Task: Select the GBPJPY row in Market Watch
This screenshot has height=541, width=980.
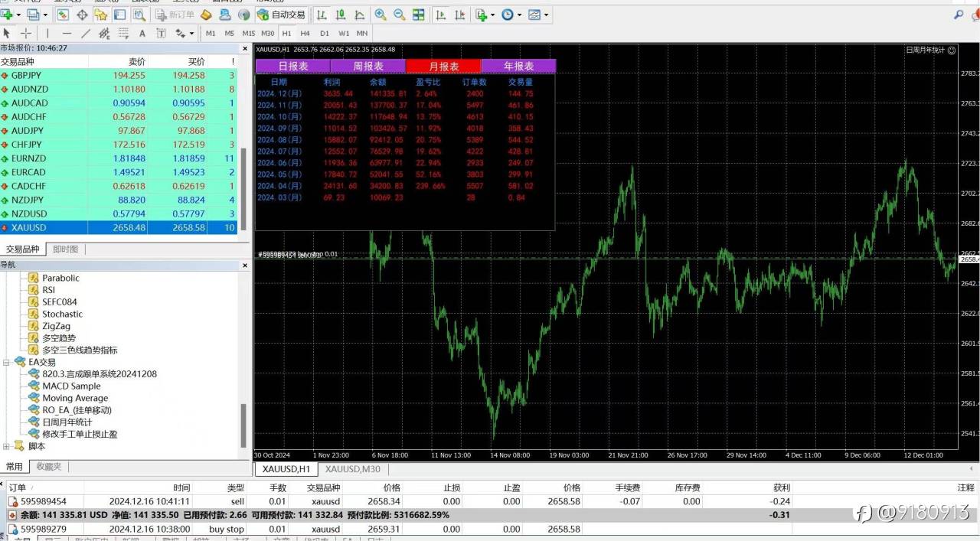Action: tap(119, 75)
